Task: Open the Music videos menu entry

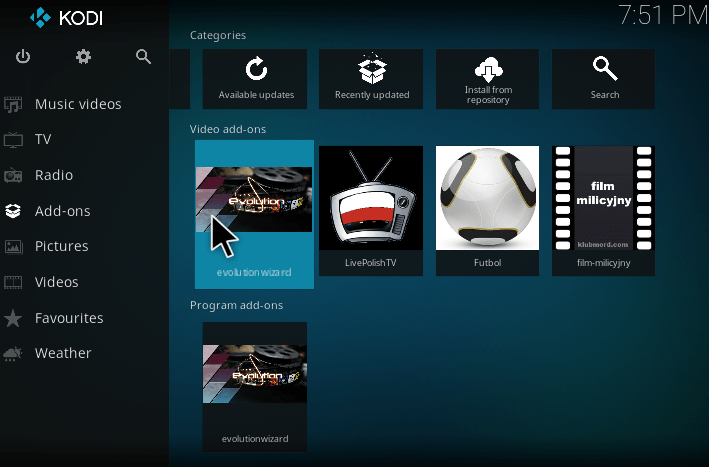Action: pos(78,104)
